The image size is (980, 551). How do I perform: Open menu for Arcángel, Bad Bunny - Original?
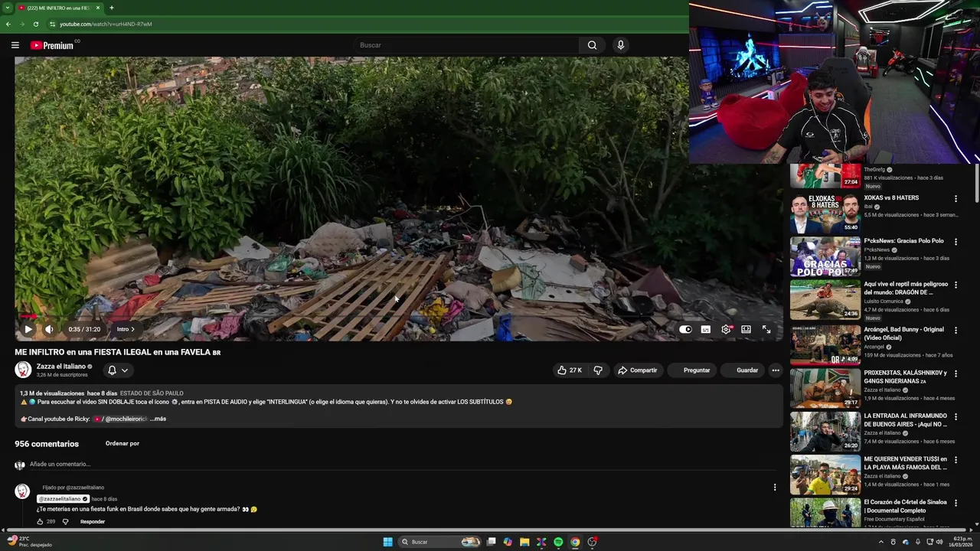(x=955, y=331)
